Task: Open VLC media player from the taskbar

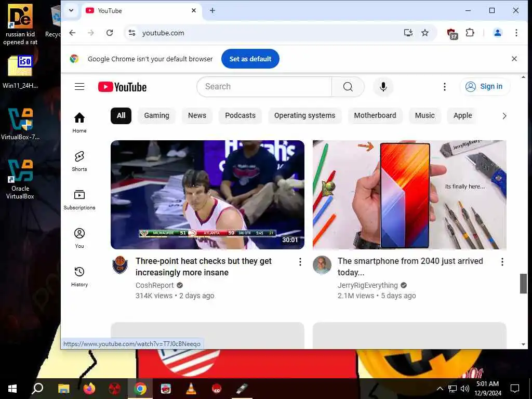Action: 191,389
